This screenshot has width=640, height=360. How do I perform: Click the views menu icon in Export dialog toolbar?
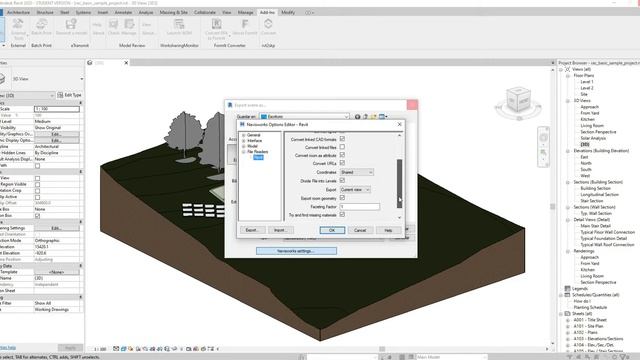382,117
